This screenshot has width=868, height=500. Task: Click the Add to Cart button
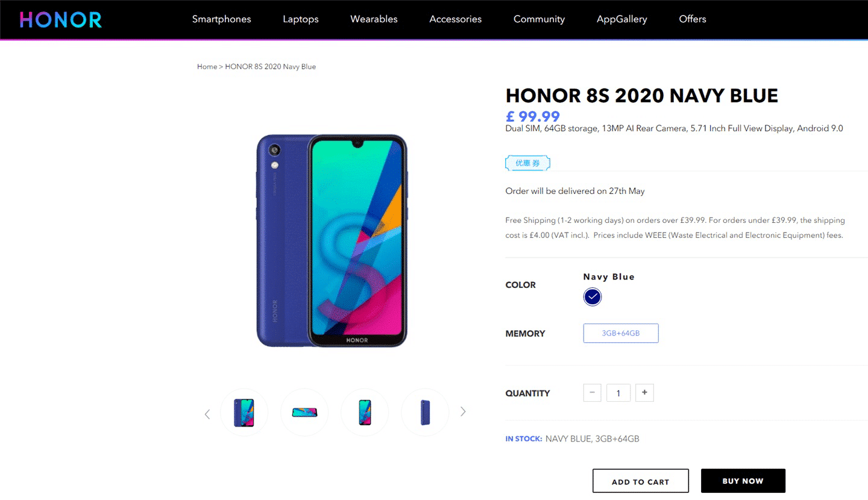[x=640, y=481]
